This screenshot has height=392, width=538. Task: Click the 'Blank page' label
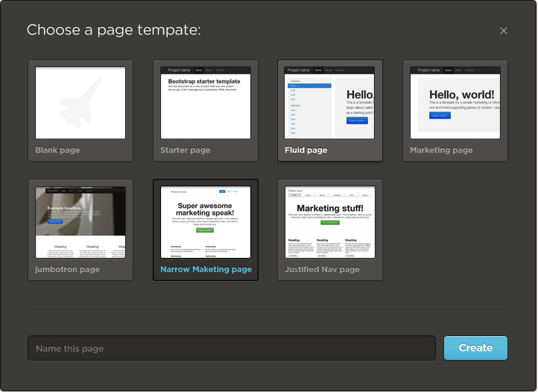pyautogui.click(x=57, y=151)
